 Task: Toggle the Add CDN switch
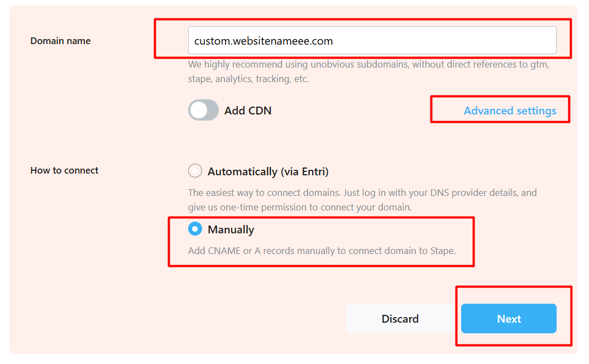[203, 111]
